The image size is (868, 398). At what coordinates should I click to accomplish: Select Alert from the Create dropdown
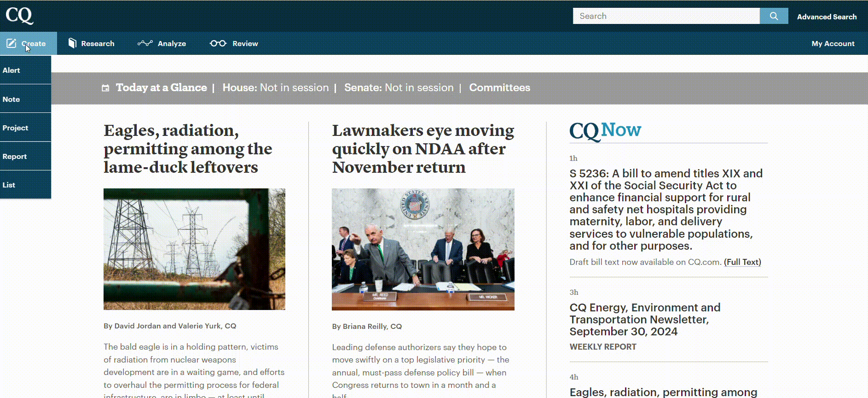point(25,70)
